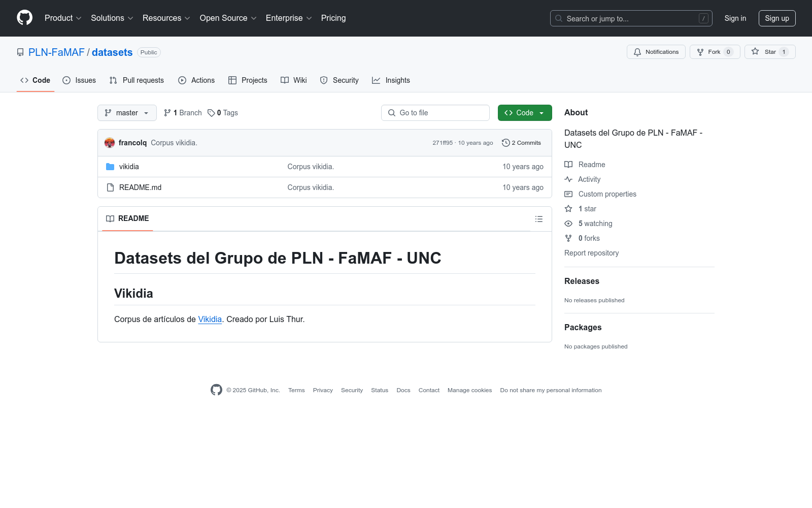Click the bell icon in Notifications
This screenshot has width=812, height=508.
coord(637,52)
